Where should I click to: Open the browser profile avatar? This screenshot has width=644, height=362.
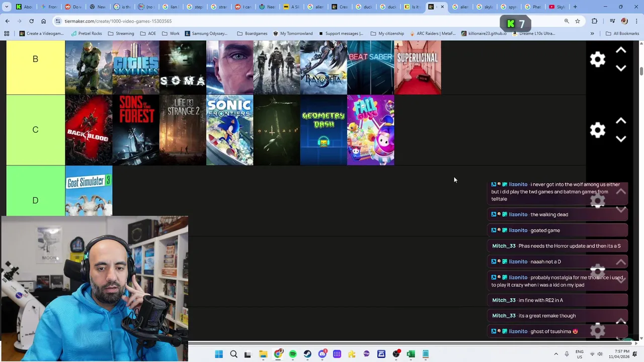pos(624,21)
